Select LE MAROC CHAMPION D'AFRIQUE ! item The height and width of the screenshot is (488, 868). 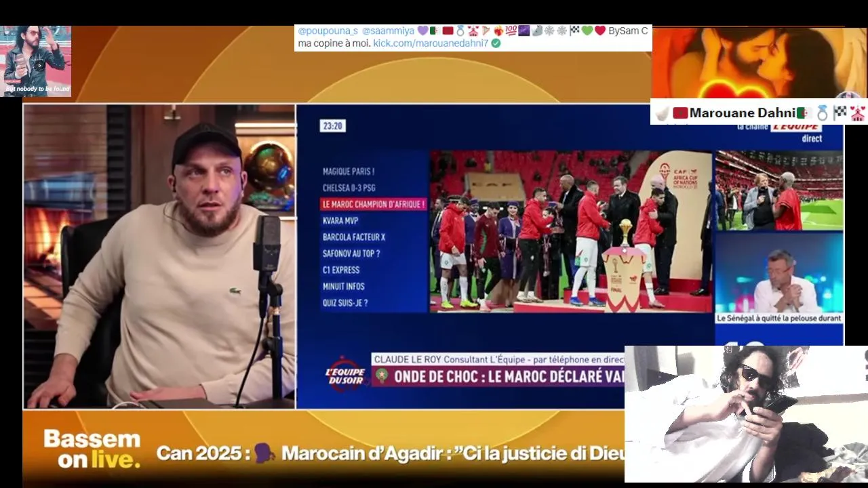pyautogui.click(x=374, y=204)
